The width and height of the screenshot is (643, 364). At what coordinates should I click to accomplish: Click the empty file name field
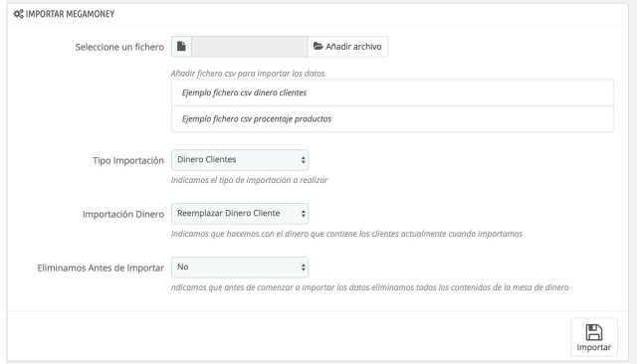pyautogui.click(x=250, y=47)
